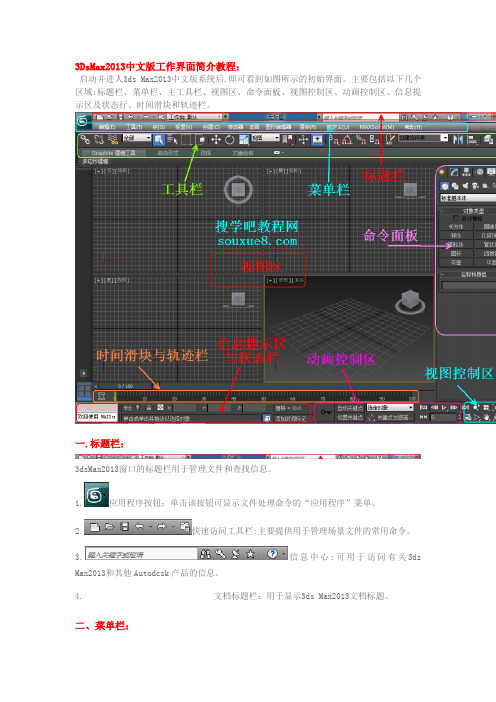Click the 茶壶 teapot primitive button
The image size is (496, 702).
click(x=456, y=262)
